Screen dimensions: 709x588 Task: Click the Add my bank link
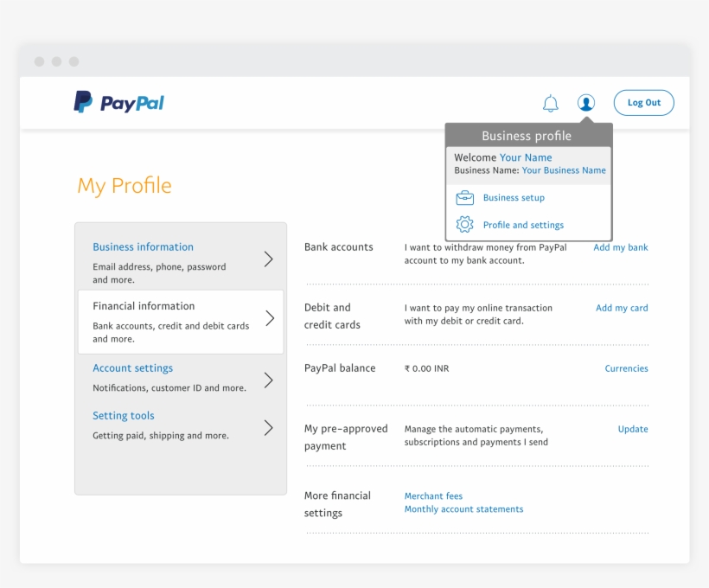pos(621,247)
